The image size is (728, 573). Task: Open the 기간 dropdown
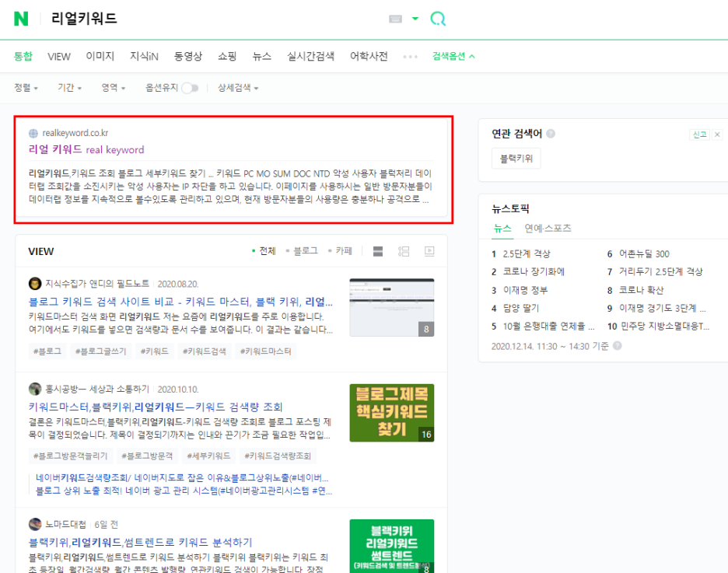pyautogui.click(x=70, y=88)
